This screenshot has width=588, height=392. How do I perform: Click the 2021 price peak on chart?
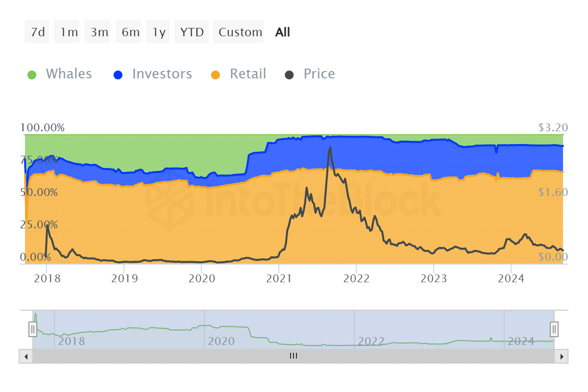click(330, 147)
